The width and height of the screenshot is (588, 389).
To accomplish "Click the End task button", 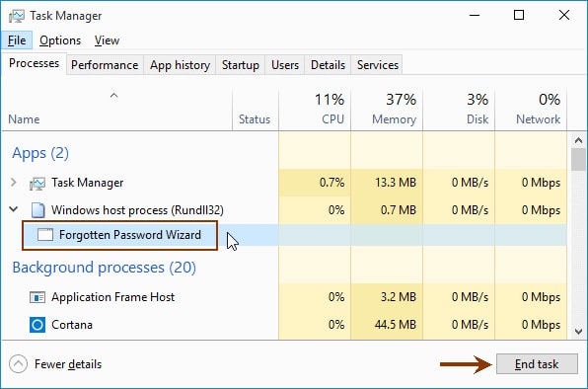I will click(x=537, y=364).
